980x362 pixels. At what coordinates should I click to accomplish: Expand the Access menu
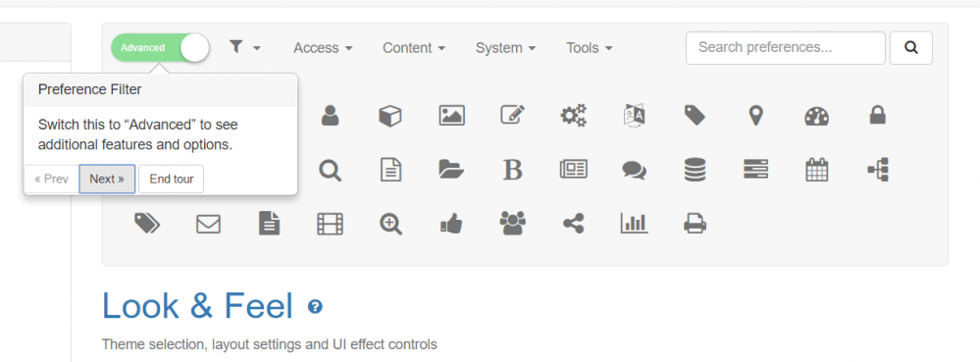point(323,48)
